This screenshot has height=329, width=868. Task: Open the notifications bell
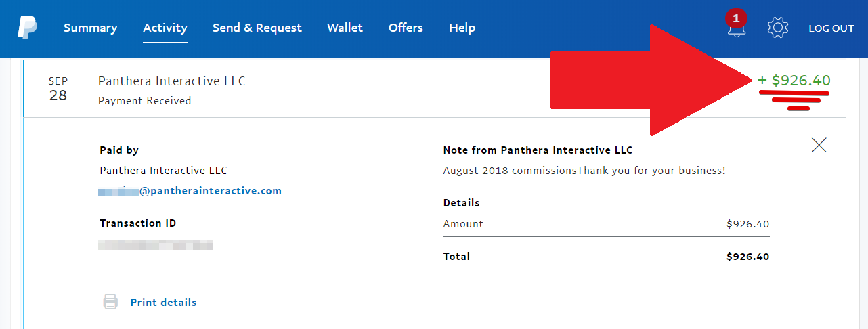[737, 30]
